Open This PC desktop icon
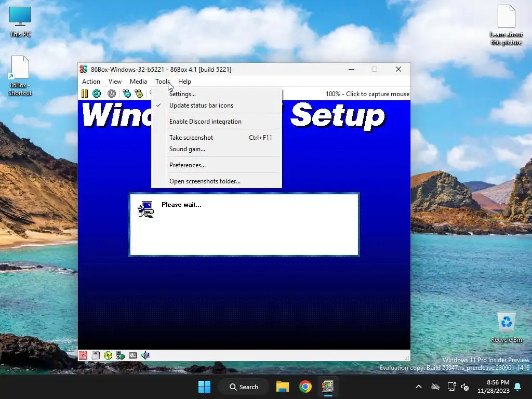Image resolution: width=532 pixels, height=399 pixels. tap(20, 22)
